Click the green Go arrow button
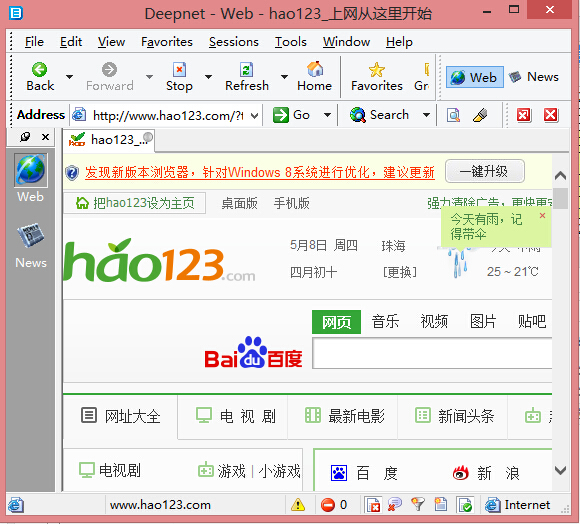 (291, 115)
